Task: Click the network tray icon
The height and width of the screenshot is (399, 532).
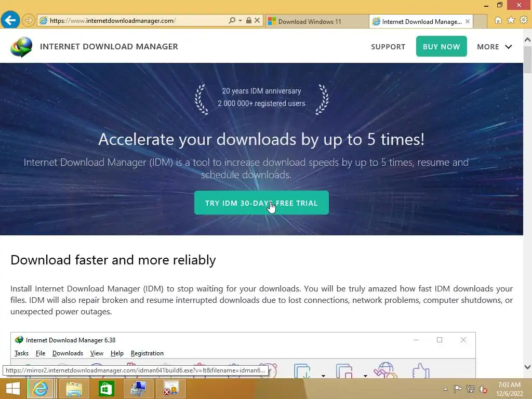Action: coord(471,389)
